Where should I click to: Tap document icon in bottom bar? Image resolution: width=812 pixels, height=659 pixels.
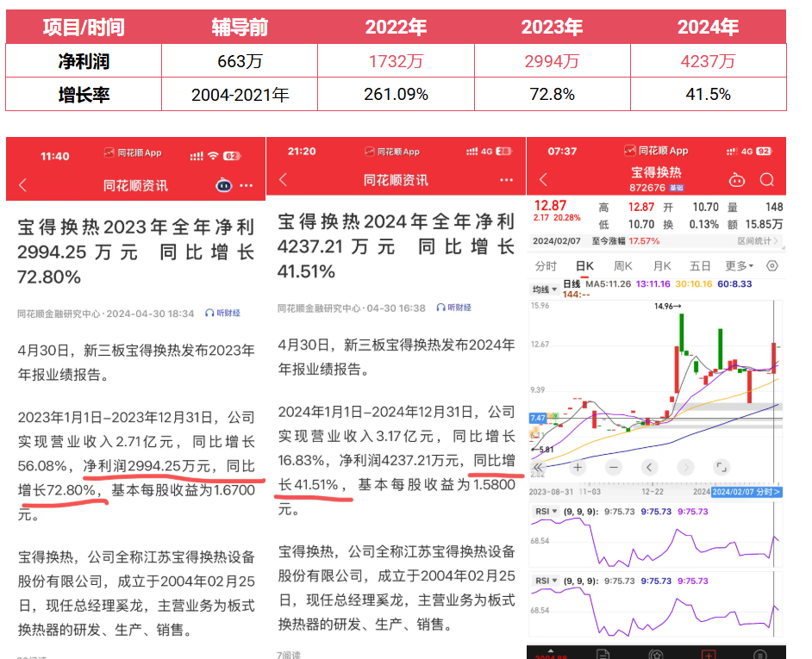(603, 655)
